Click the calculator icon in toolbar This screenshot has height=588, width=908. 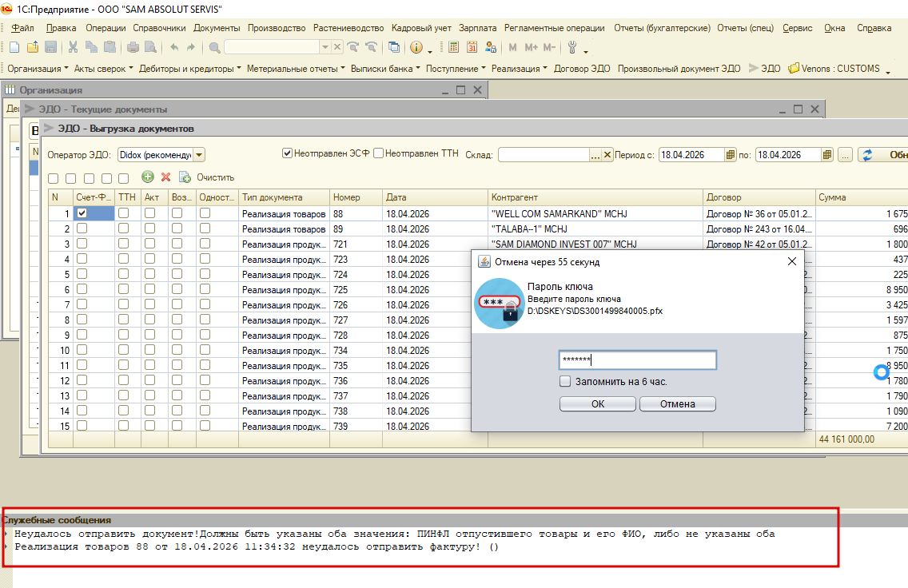[x=454, y=48]
